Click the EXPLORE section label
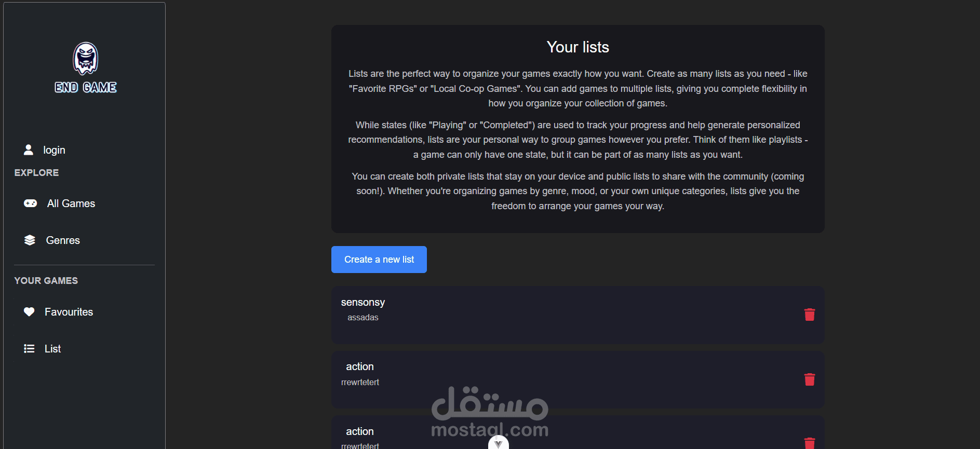The image size is (980, 449). 36,173
